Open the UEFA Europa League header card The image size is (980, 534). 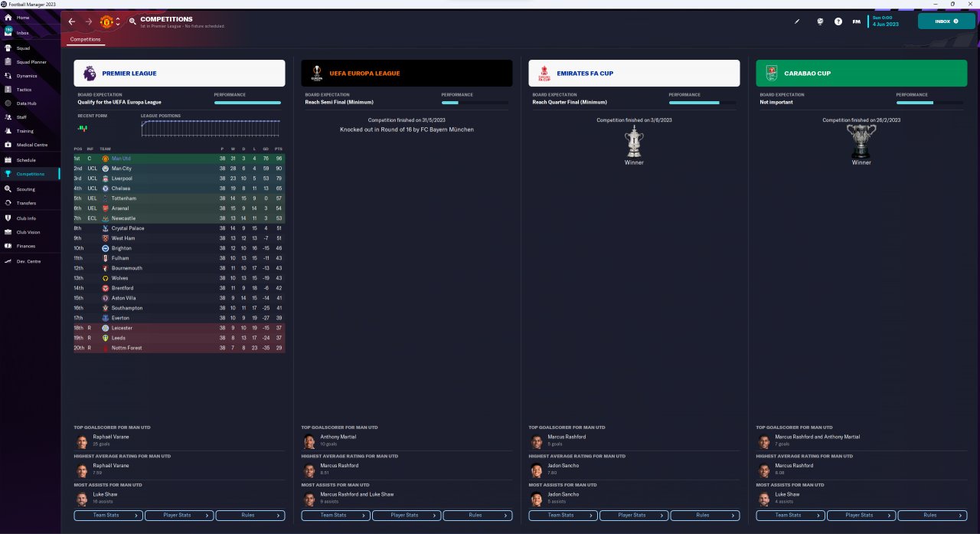407,74
